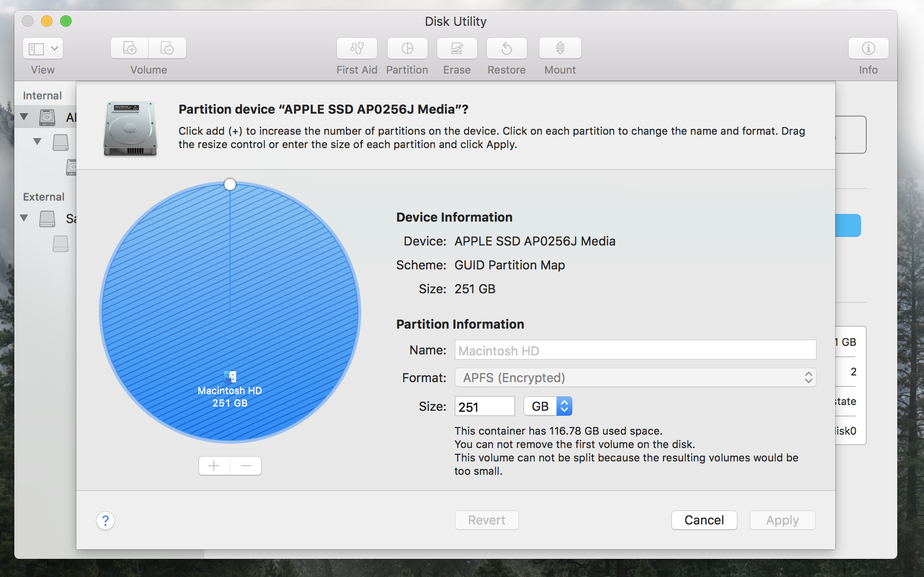This screenshot has height=577, width=924.
Task: Click the add volume icon
Action: (x=129, y=48)
